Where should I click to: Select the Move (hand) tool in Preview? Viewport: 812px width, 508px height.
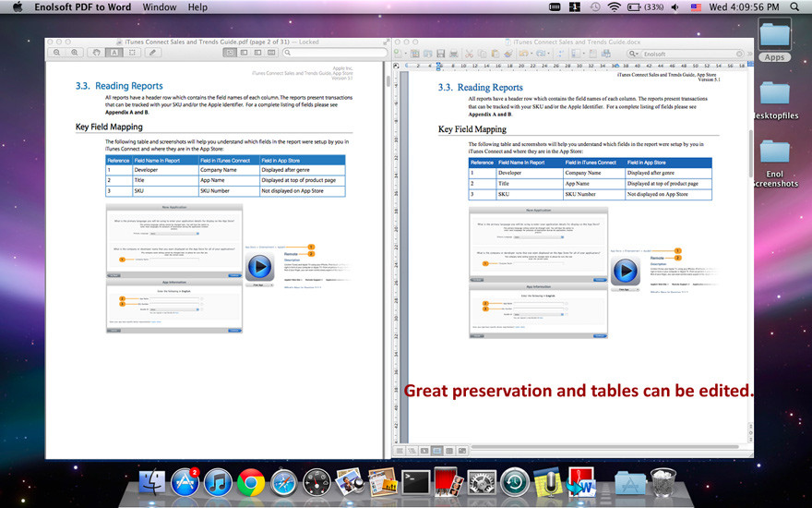[96, 53]
